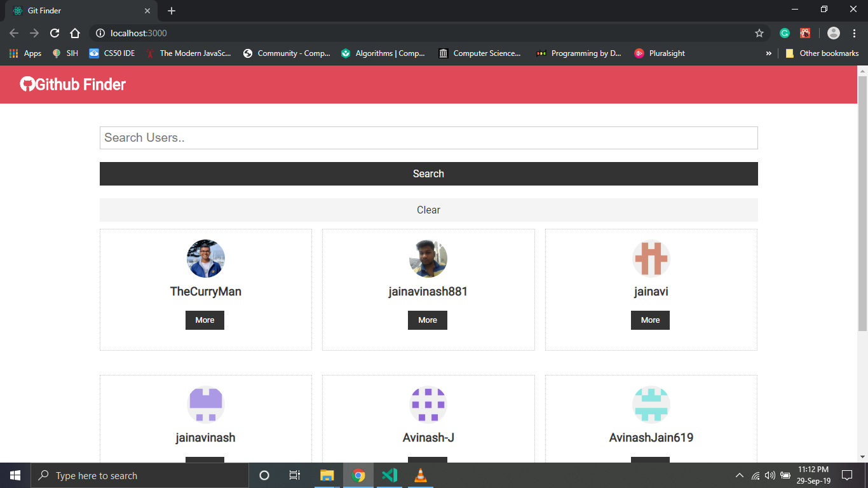Open the Grammarly extension icon

tap(784, 33)
